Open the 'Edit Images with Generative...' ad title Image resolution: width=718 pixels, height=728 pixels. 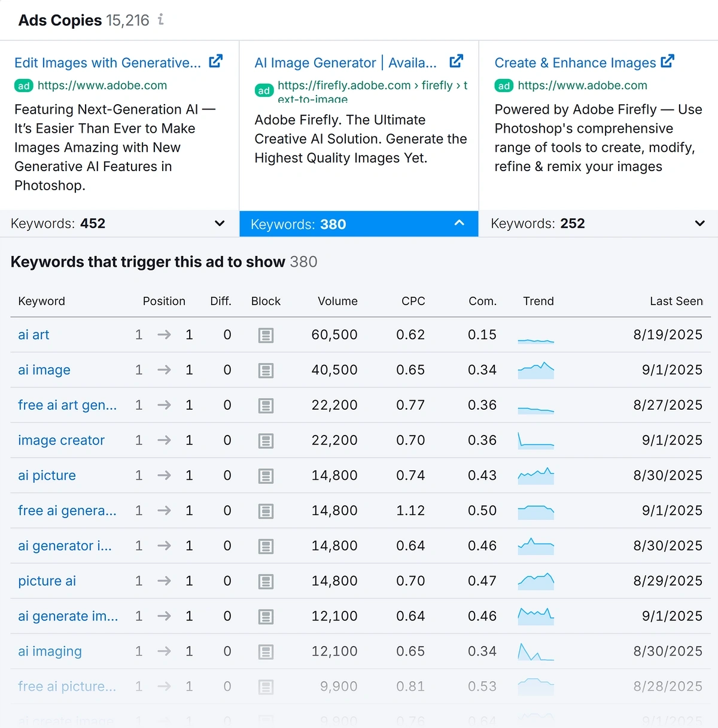[x=108, y=63]
